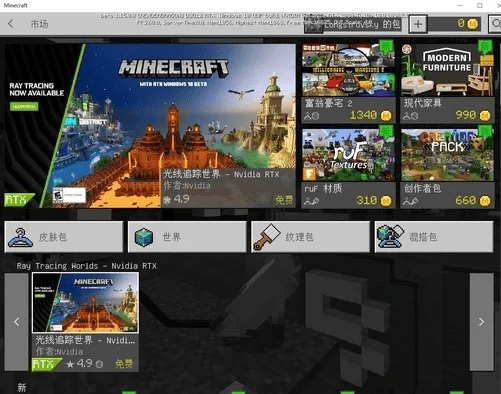
Task: Click the plus button to add coins
Action: point(418,24)
